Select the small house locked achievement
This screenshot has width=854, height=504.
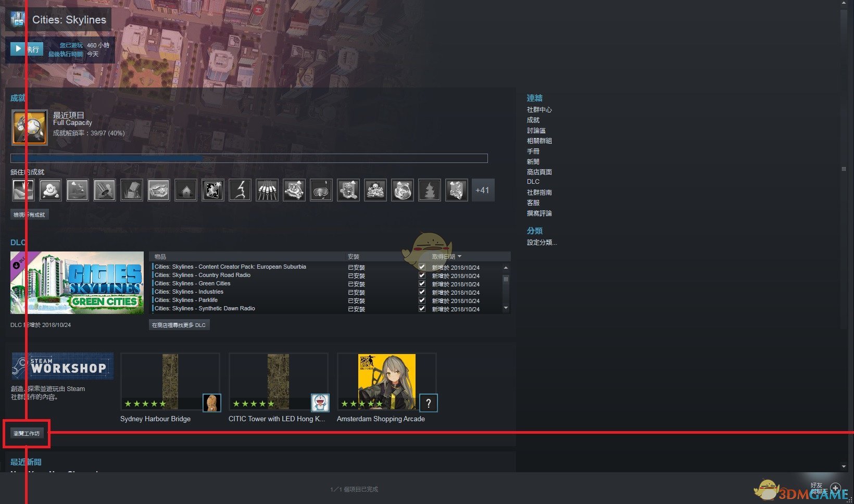pyautogui.click(x=186, y=190)
